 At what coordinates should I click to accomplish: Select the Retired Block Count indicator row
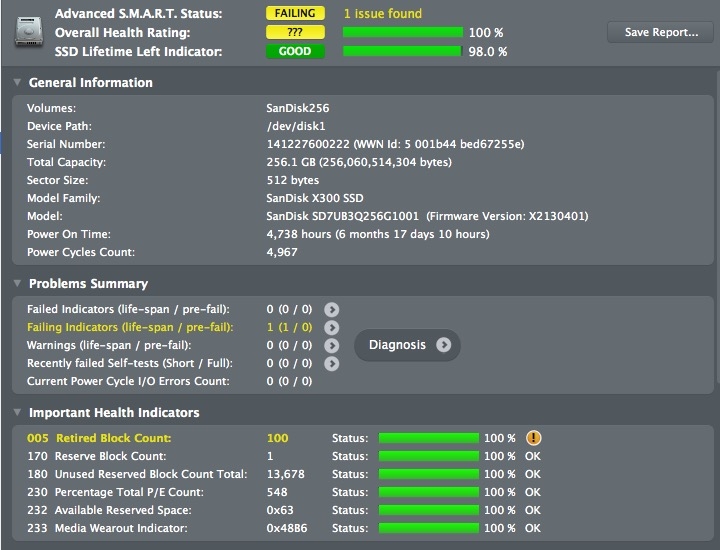click(114, 438)
